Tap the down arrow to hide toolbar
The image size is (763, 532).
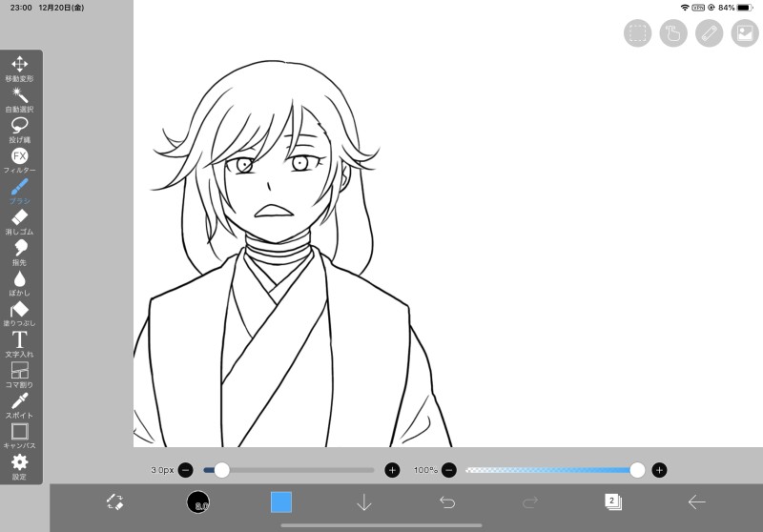(364, 501)
